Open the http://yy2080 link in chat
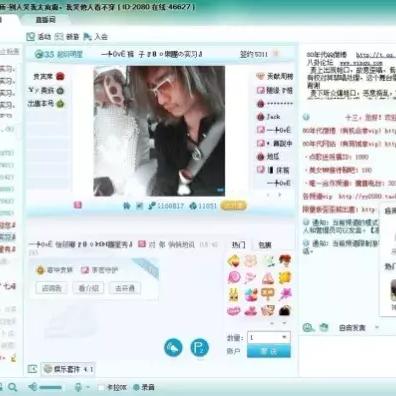This screenshot has height=396, width=396. click(367, 196)
